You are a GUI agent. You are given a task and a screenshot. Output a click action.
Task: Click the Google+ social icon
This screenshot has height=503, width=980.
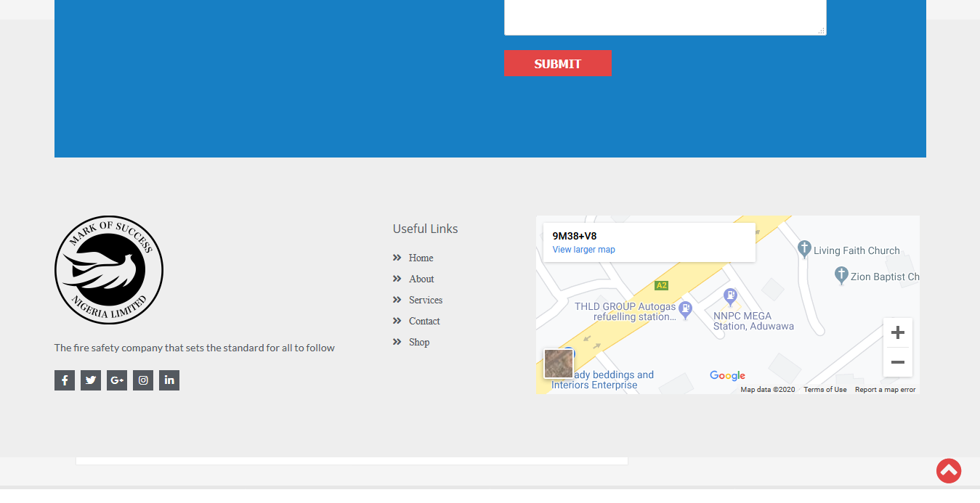[x=116, y=380]
